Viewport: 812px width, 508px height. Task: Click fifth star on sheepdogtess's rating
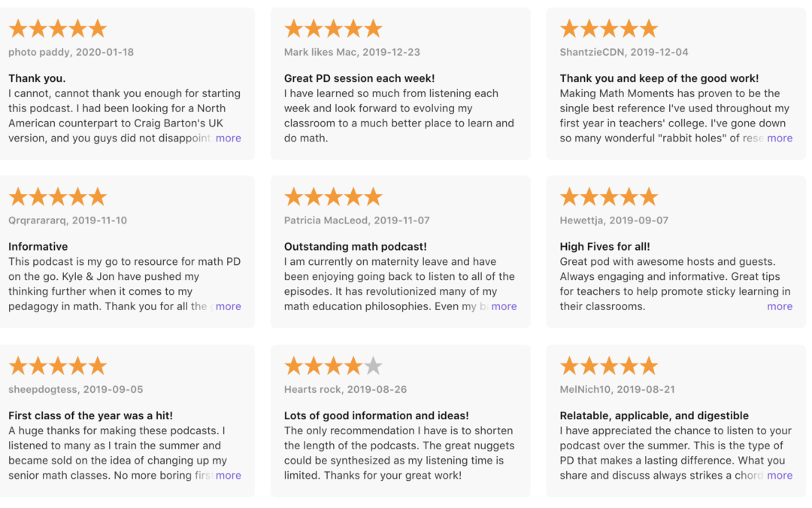98,367
